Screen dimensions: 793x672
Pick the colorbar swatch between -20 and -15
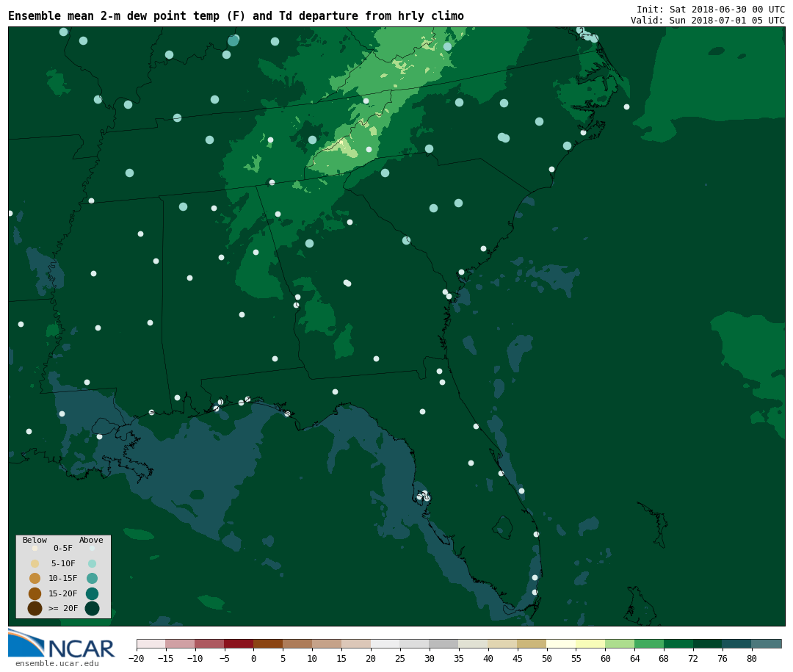tap(151, 643)
